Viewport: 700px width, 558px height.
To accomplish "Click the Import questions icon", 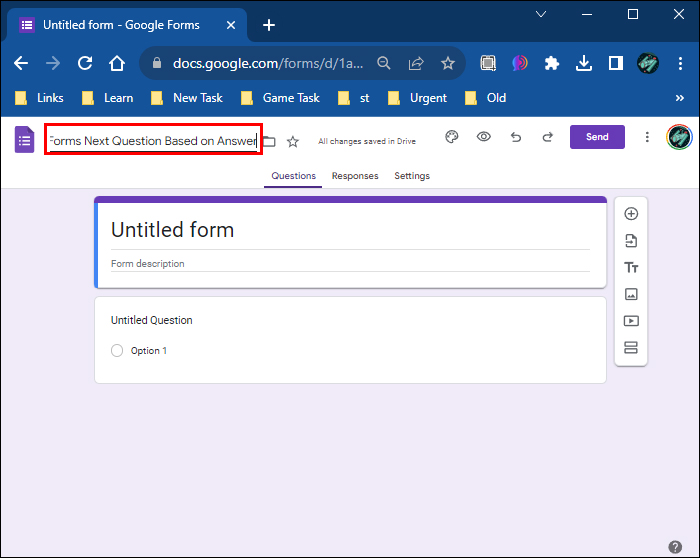I will (631, 241).
